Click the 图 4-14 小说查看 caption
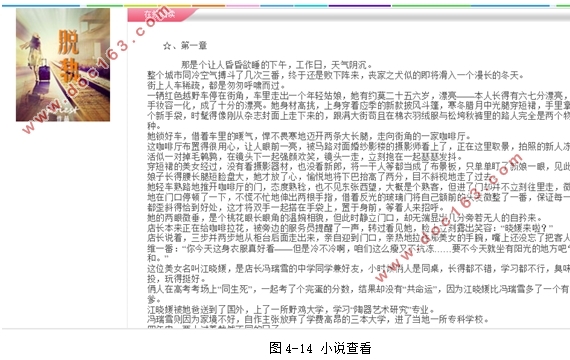Image resolution: width=570 pixels, height=360 pixels. click(x=320, y=348)
